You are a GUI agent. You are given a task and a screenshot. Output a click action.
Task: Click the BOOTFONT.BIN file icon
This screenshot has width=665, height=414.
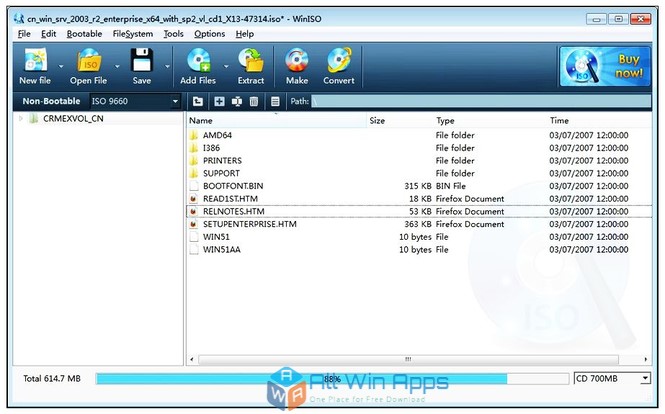point(194,186)
